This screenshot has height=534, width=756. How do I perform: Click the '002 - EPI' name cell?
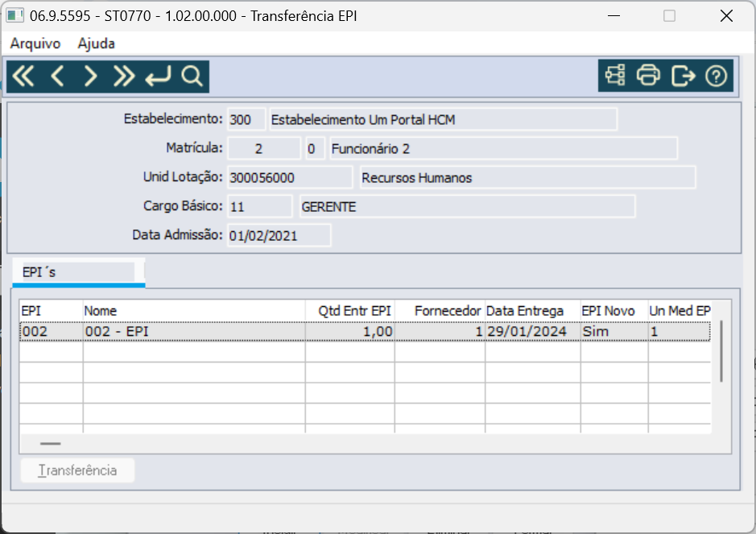coord(194,331)
